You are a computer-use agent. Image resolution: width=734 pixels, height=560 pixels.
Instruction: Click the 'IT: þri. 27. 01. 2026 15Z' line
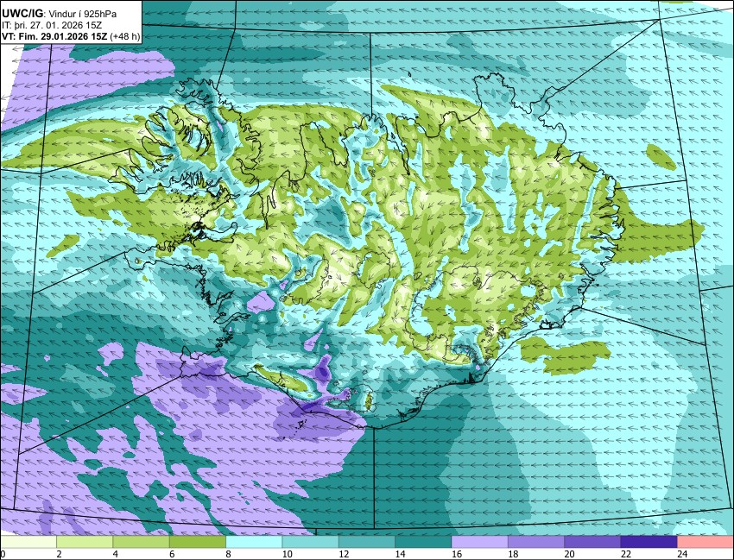[53, 26]
